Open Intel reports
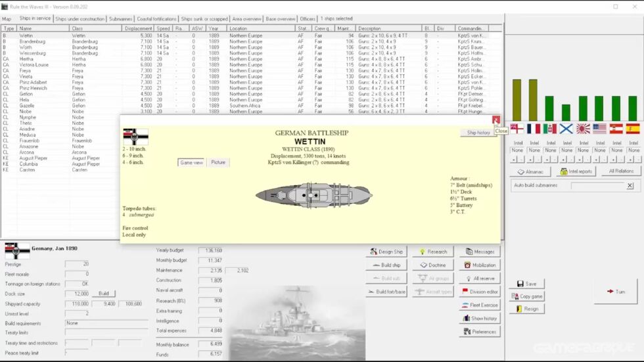 pos(576,171)
